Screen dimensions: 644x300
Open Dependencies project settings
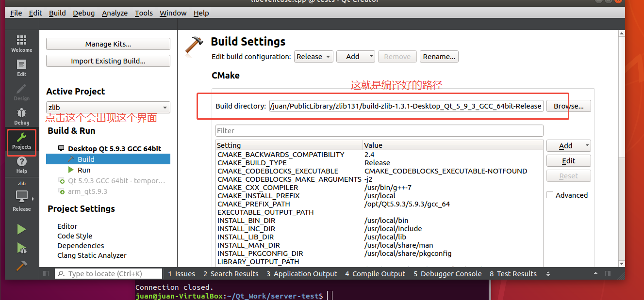(81, 246)
